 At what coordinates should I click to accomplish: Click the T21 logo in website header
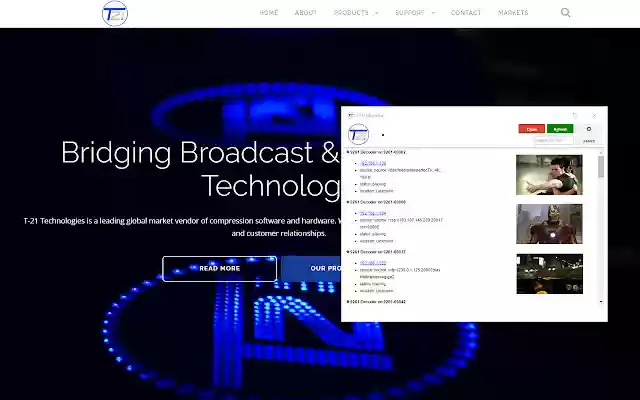115,13
